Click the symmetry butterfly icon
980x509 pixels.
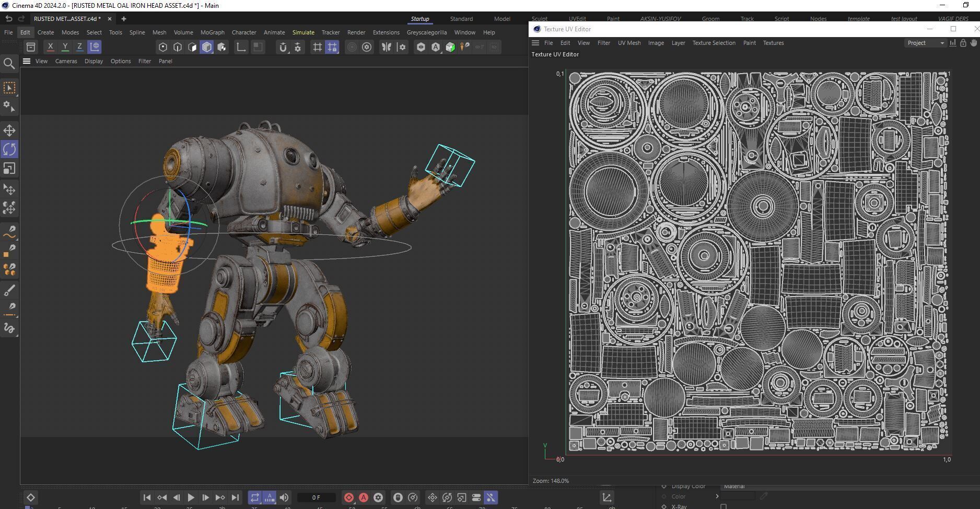click(387, 47)
